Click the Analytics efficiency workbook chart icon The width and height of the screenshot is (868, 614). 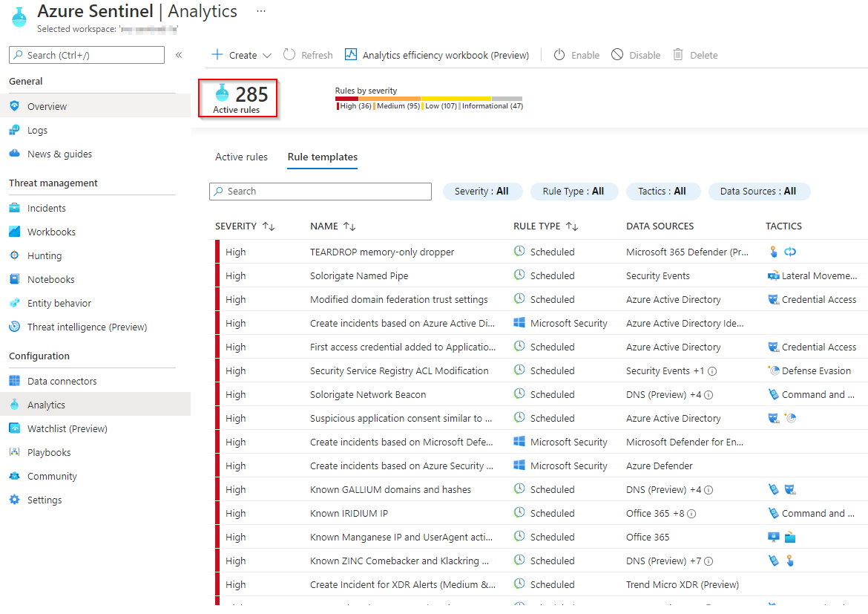coord(351,54)
